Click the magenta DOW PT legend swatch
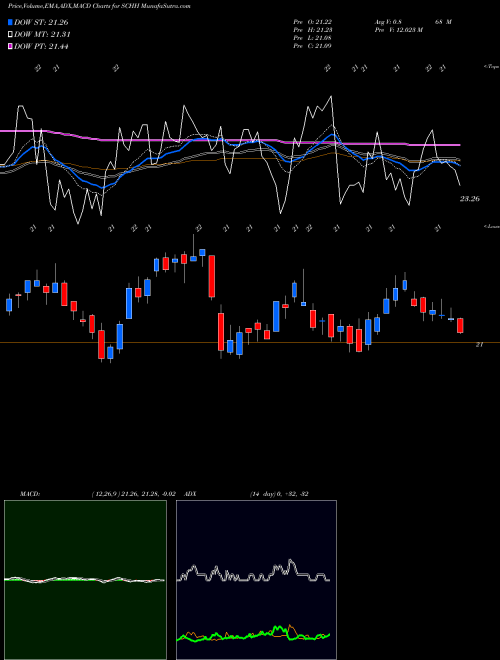500x660 pixels. pyautogui.click(x=10, y=46)
